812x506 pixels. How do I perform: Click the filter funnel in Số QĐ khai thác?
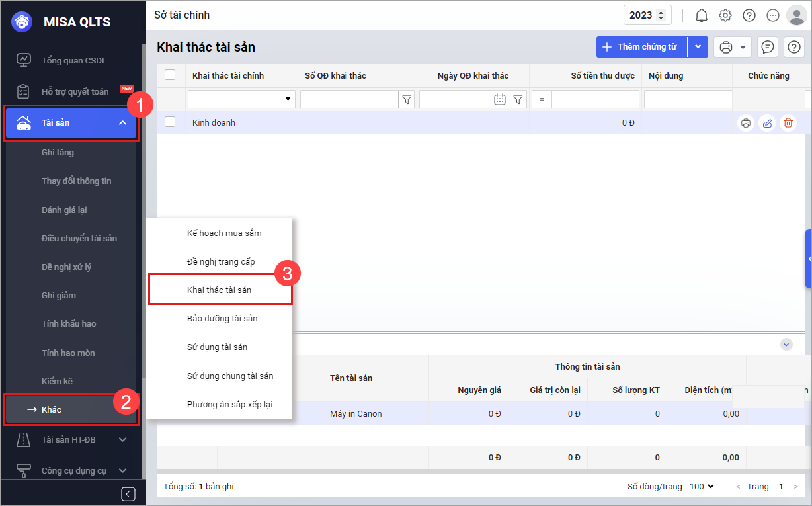[407, 99]
